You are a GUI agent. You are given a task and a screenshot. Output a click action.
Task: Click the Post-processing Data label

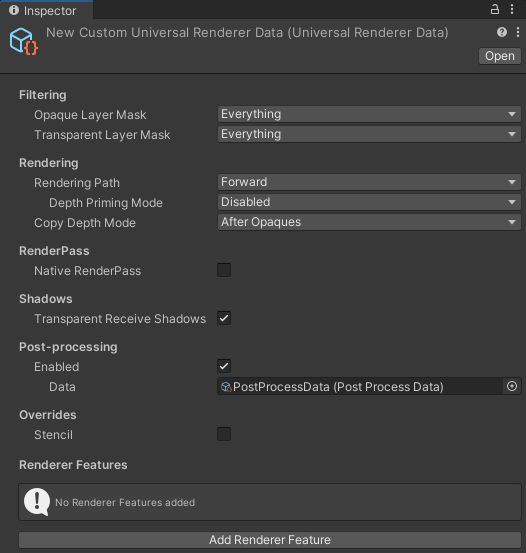click(62, 387)
